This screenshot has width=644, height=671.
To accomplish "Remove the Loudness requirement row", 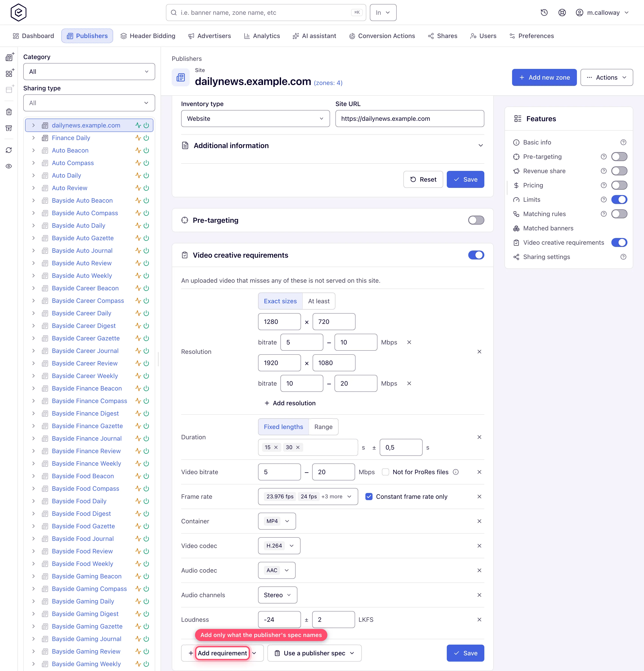I will tap(479, 620).
